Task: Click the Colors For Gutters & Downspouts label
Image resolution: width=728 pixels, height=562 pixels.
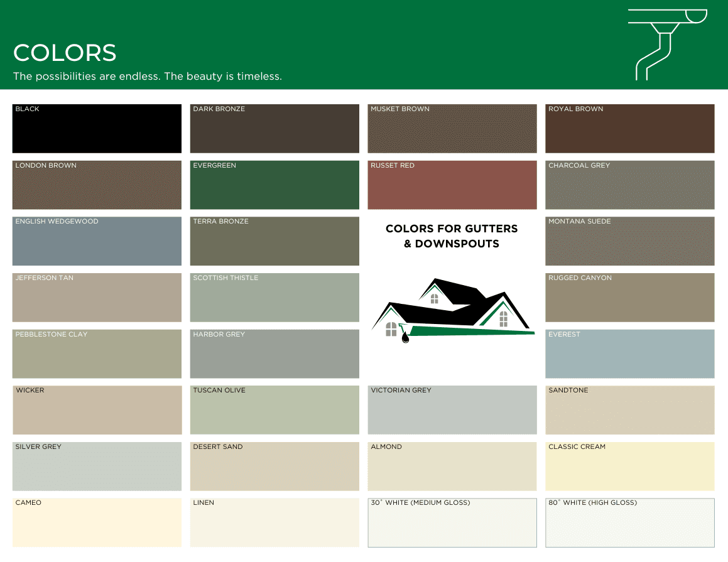Action: tap(452, 236)
